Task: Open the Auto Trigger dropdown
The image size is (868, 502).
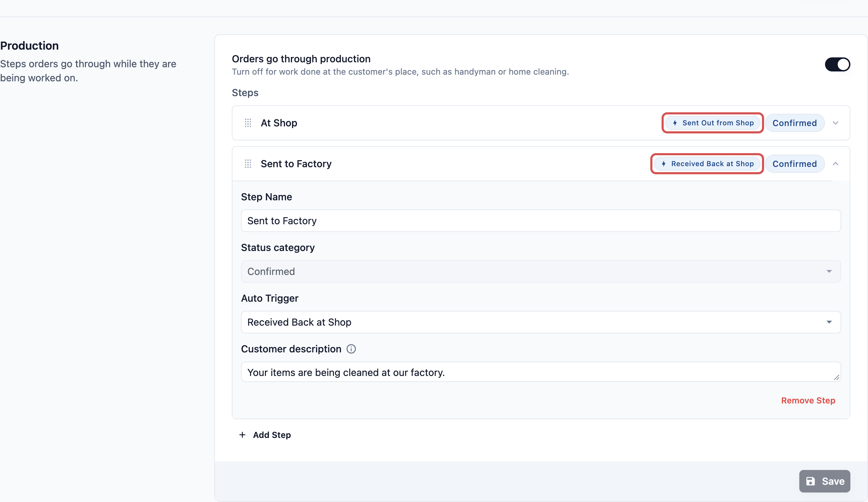Action: 541,322
